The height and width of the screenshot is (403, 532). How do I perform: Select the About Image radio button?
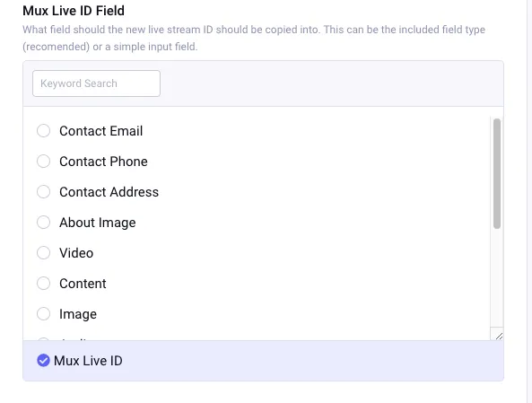point(43,223)
